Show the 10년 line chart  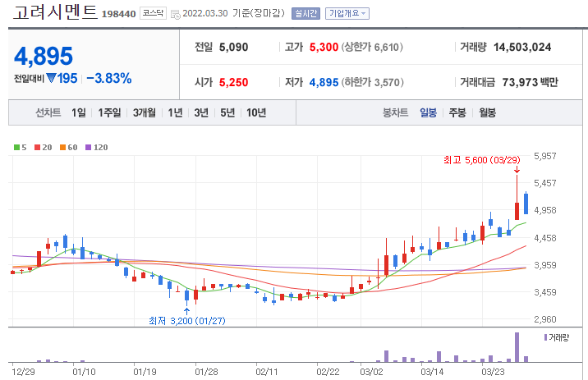256,112
